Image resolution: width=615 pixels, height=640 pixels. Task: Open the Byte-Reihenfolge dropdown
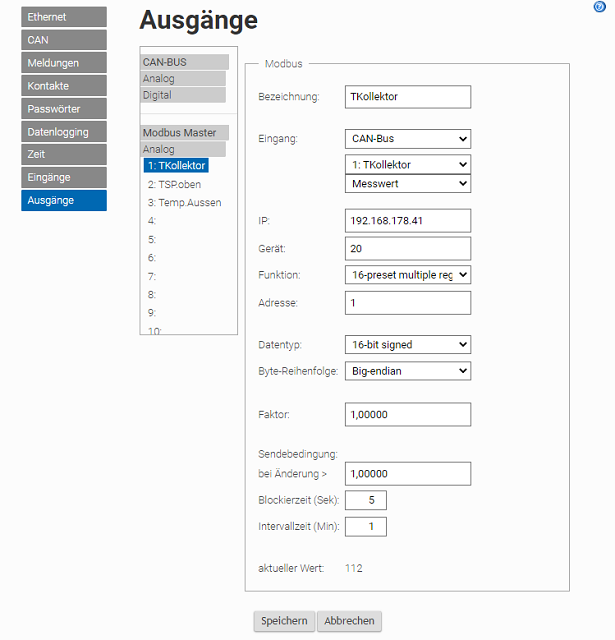point(408,371)
